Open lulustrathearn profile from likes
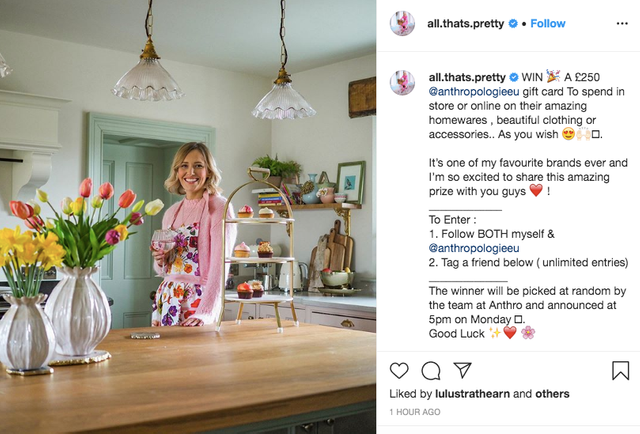Image resolution: width=640 pixels, height=434 pixels. coord(472,394)
